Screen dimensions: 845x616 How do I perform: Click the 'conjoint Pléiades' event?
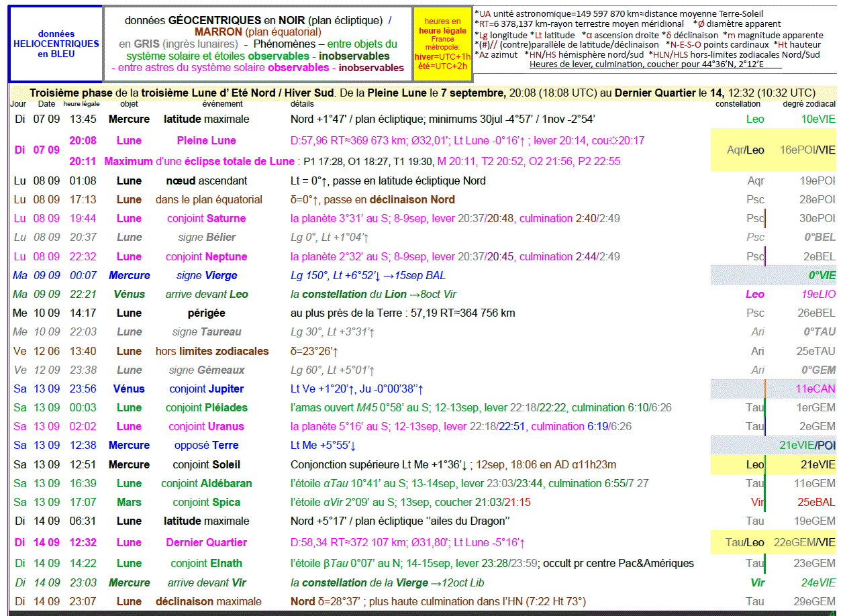[206, 407]
